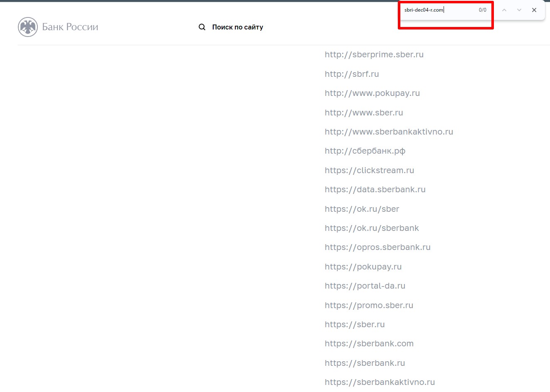Select the http://сбербанк.рф entry
Screen dimensions: 550x392
click(365, 151)
